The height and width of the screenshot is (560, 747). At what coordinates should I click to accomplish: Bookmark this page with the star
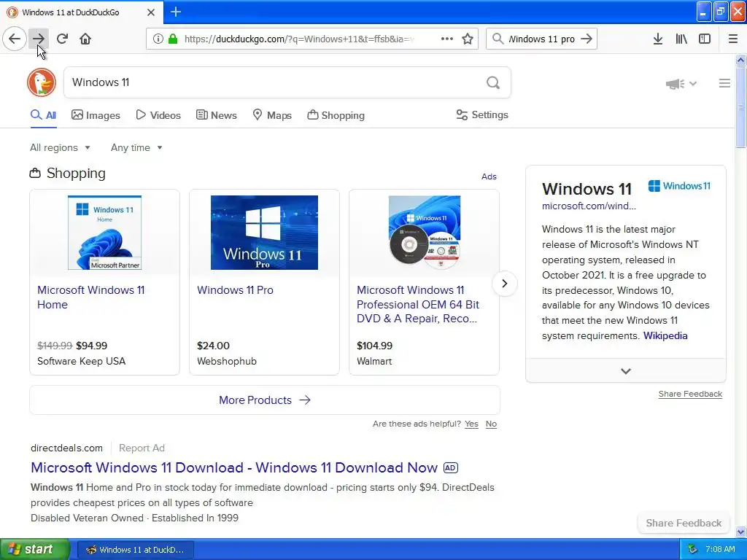pyautogui.click(x=468, y=39)
